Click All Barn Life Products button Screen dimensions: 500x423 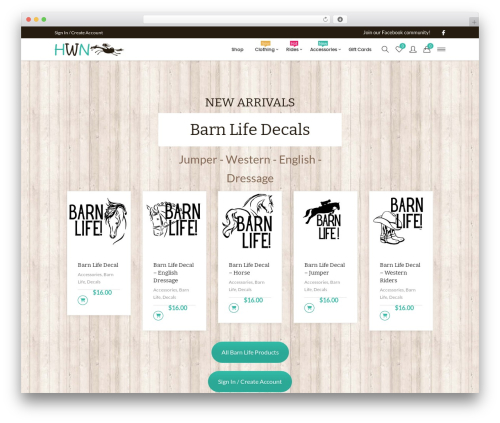coord(250,352)
